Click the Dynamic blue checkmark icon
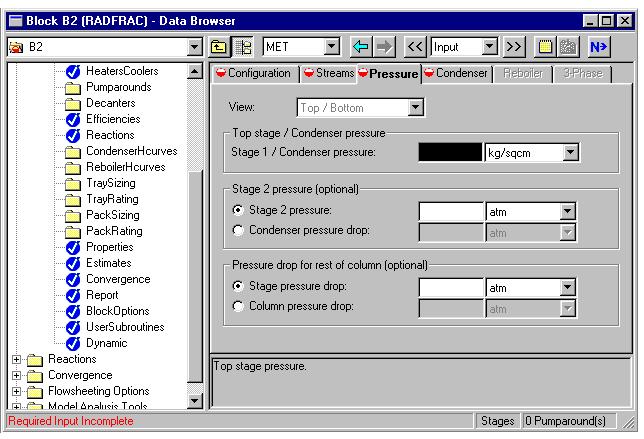644x439 pixels. pos(73,344)
